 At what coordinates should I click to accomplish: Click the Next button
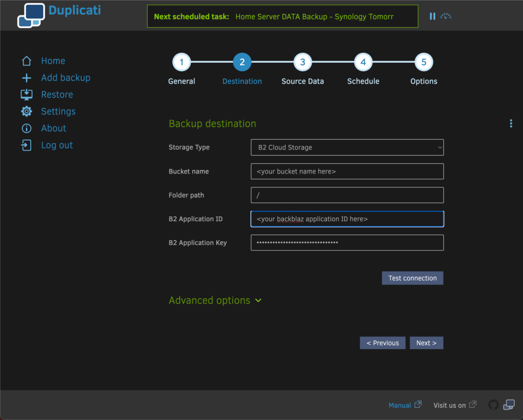point(426,343)
